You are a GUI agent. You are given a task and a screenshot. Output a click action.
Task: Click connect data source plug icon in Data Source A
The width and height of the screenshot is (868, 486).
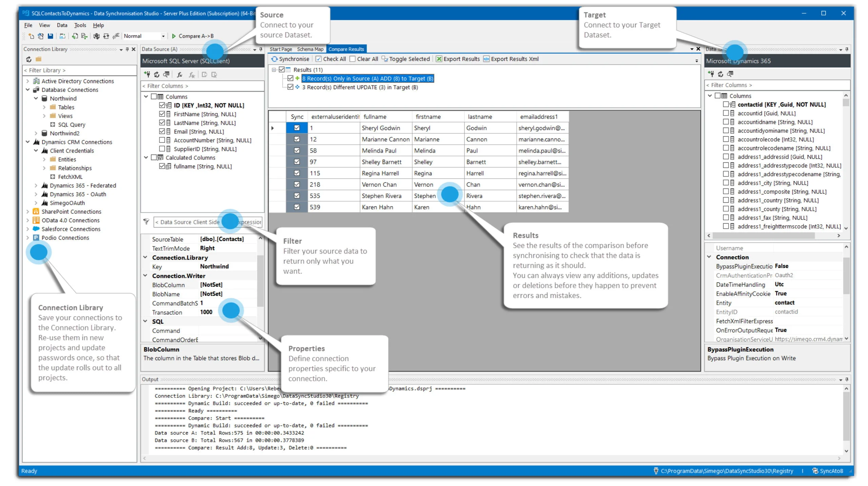(147, 75)
